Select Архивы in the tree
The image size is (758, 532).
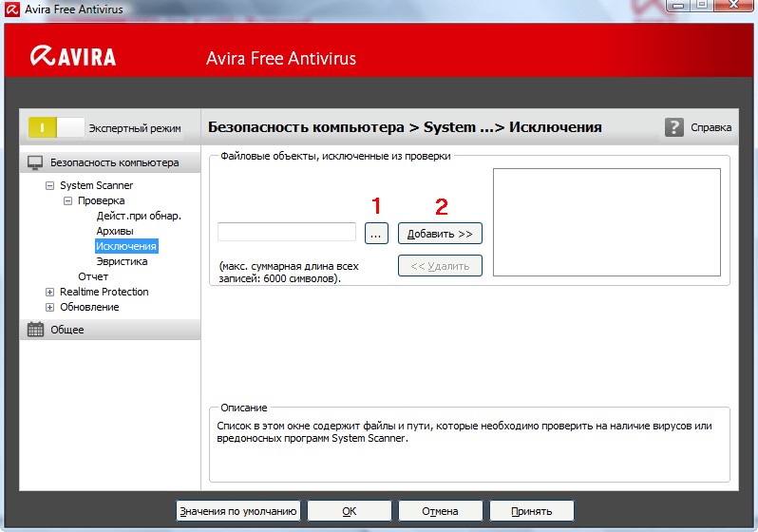[x=115, y=231]
